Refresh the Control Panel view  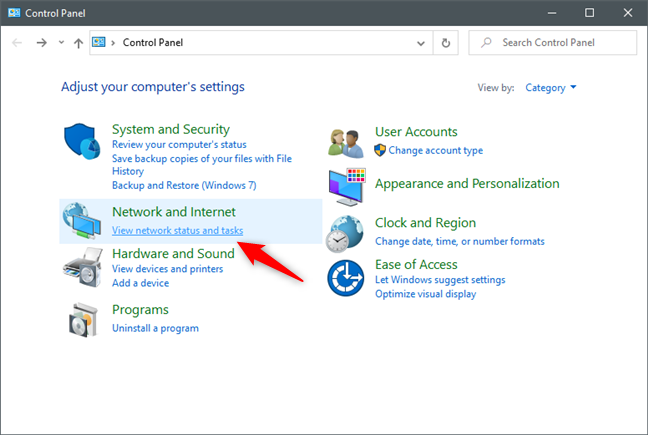(446, 43)
